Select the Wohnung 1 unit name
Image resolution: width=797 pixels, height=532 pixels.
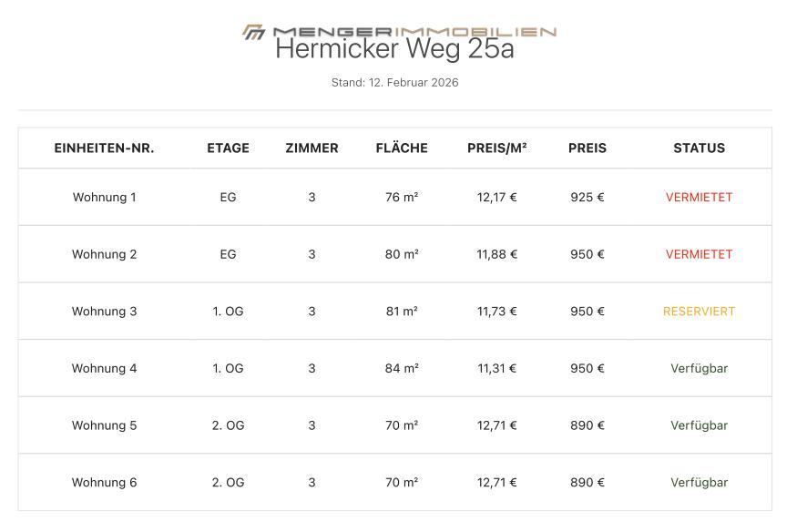(x=105, y=197)
